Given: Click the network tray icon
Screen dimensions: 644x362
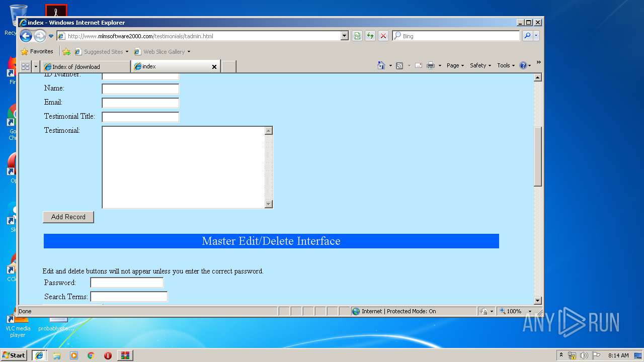Looking at the screenshot, I should pyautogui.click(x=572, y=355).
